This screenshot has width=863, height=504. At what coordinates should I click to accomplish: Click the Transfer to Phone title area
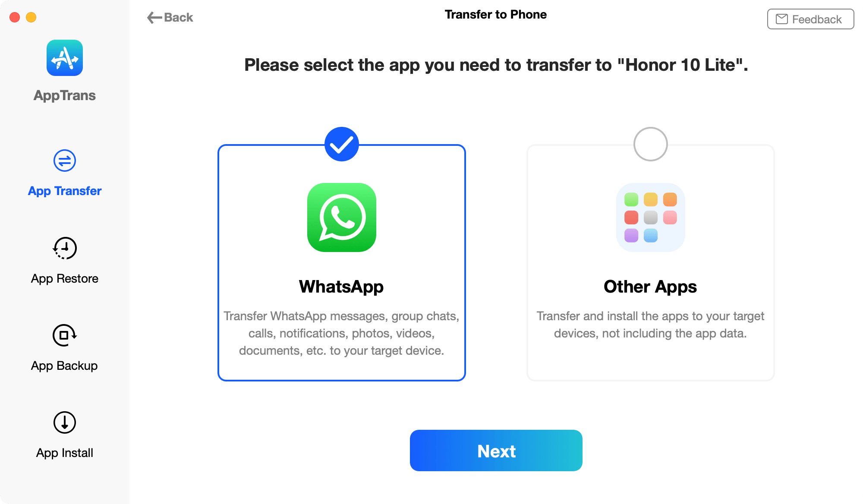pyautogui.click(x=496, y=16)
